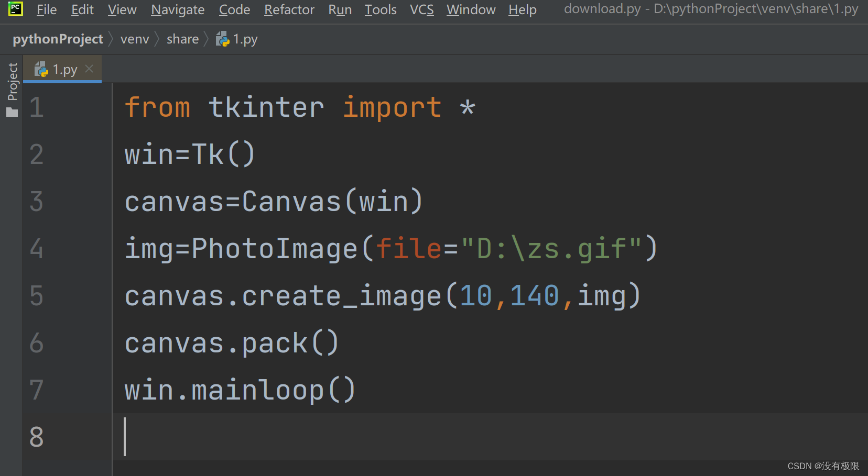Viewport: 868px width, 476px height.
Task: Click 'tkinter' module name on line 1
Action: (x=266, y=107)
